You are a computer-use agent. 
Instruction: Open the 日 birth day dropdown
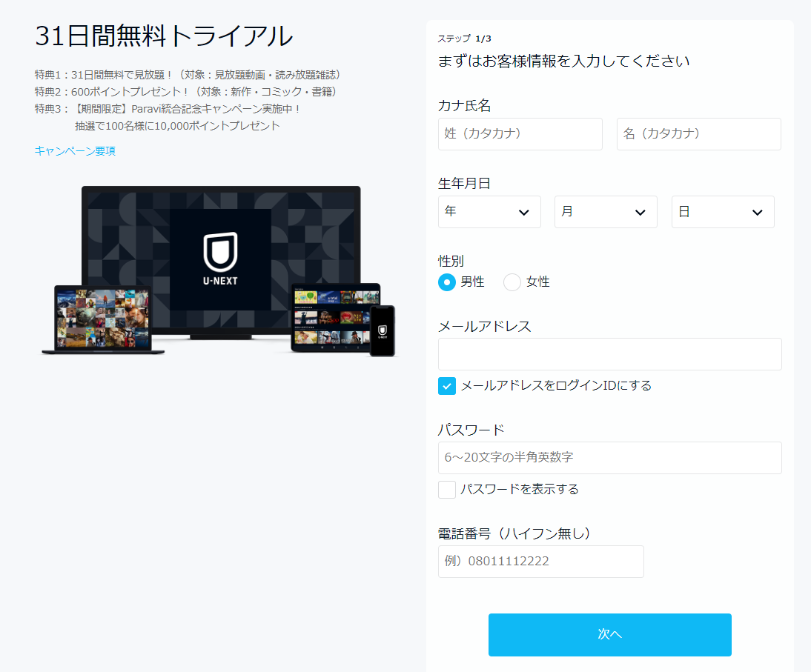click(723, 212)
